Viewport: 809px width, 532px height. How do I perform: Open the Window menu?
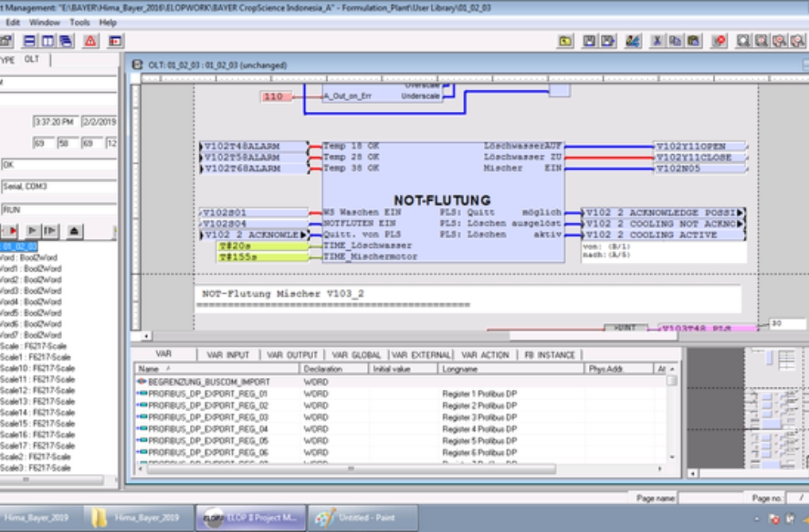[45, 22]
